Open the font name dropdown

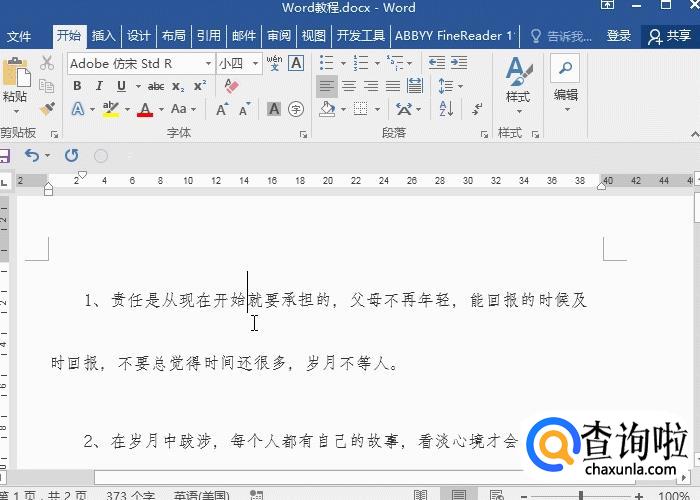tap(208, 63)
